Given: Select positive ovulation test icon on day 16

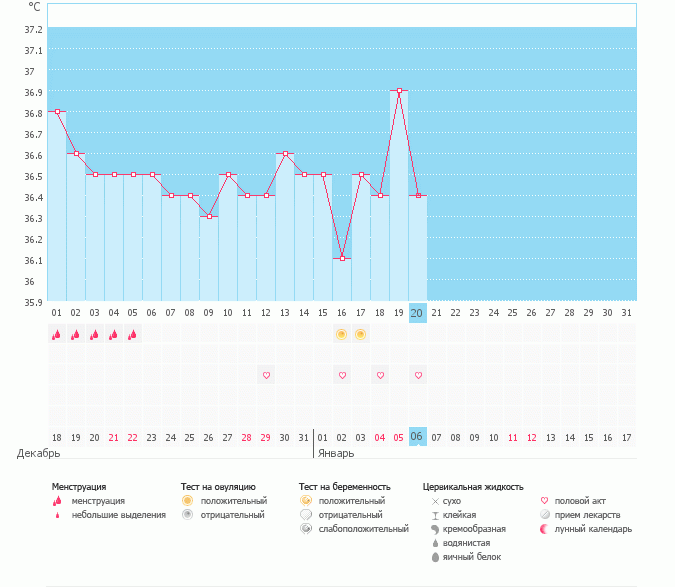Looking at the screenshot, I should coord(342,334).
